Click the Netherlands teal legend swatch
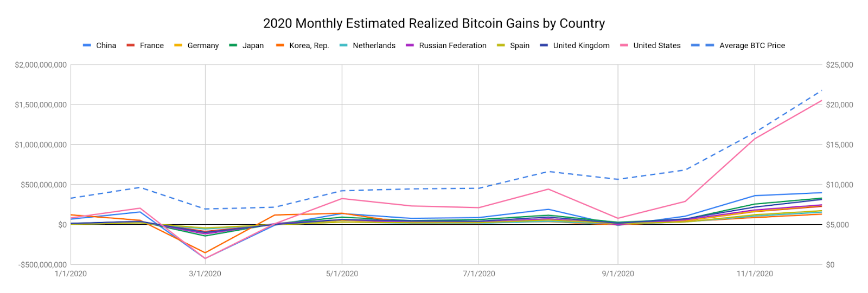This screenshot has height=293, width=868. (x=343, y=45)
